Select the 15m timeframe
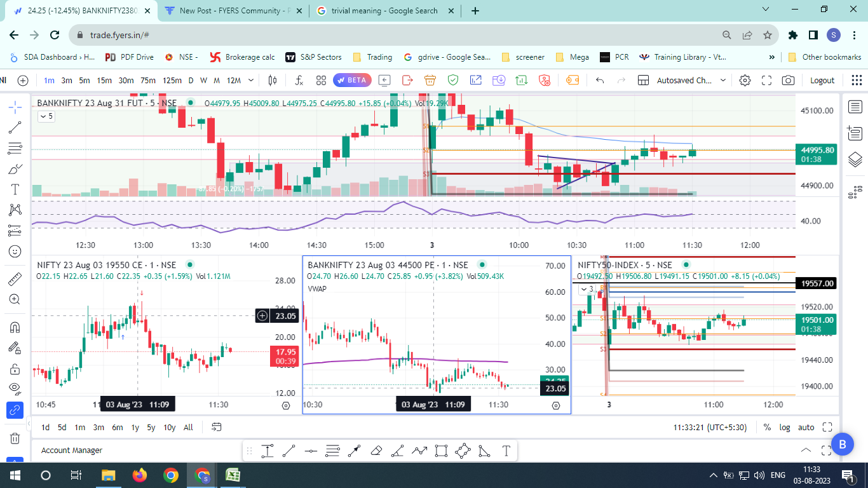The height and width of the screenshot is (488, 868). click(104, 81)
